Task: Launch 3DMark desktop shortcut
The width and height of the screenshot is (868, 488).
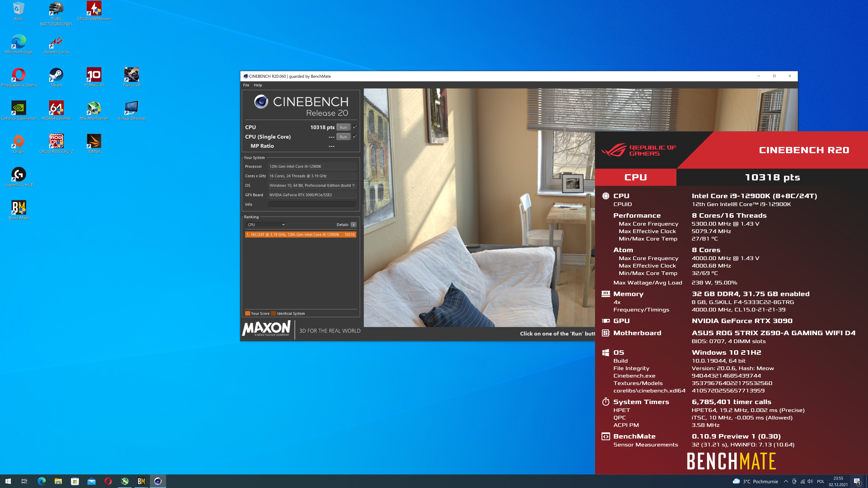Action: [x=94, y=144]
